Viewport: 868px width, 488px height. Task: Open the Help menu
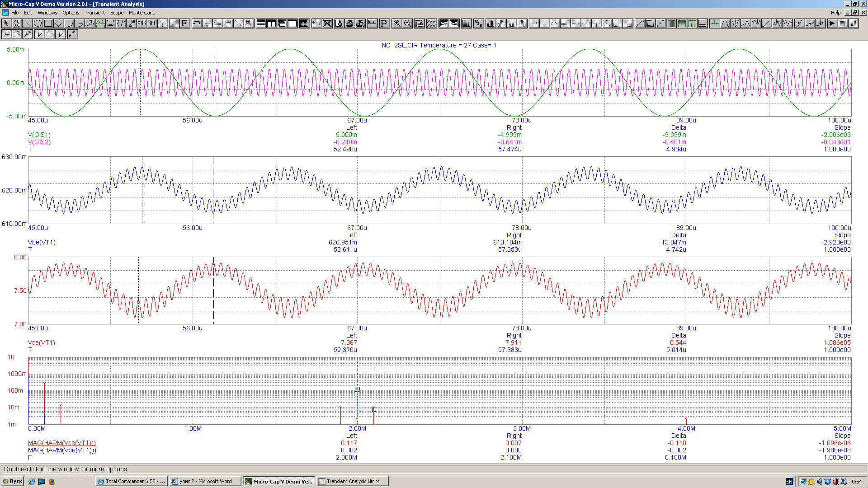tap(835, 13)
